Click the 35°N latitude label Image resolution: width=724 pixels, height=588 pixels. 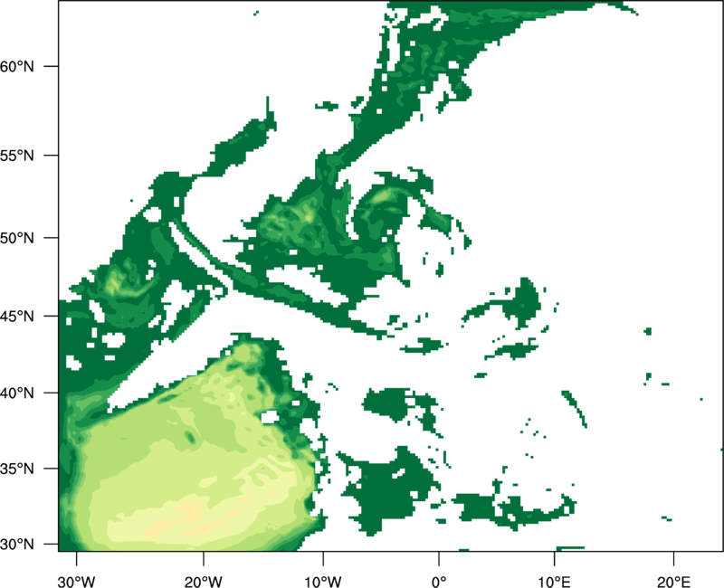tap(17, 469)
